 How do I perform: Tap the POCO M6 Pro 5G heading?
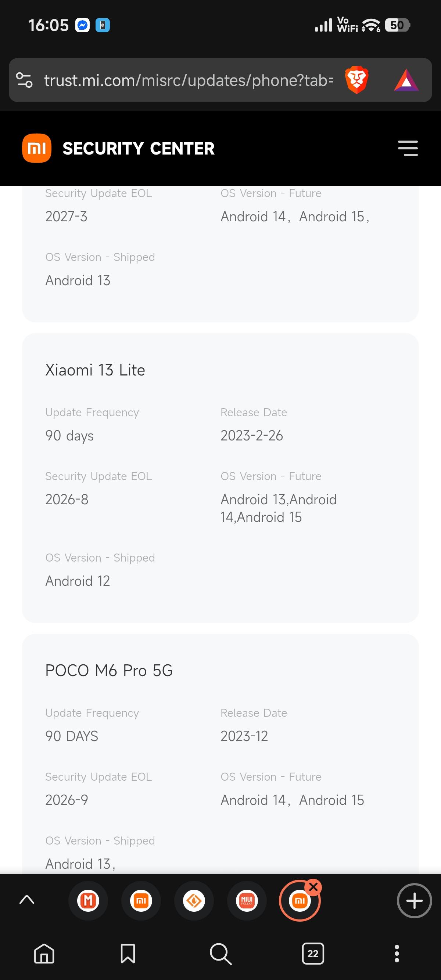109,670
